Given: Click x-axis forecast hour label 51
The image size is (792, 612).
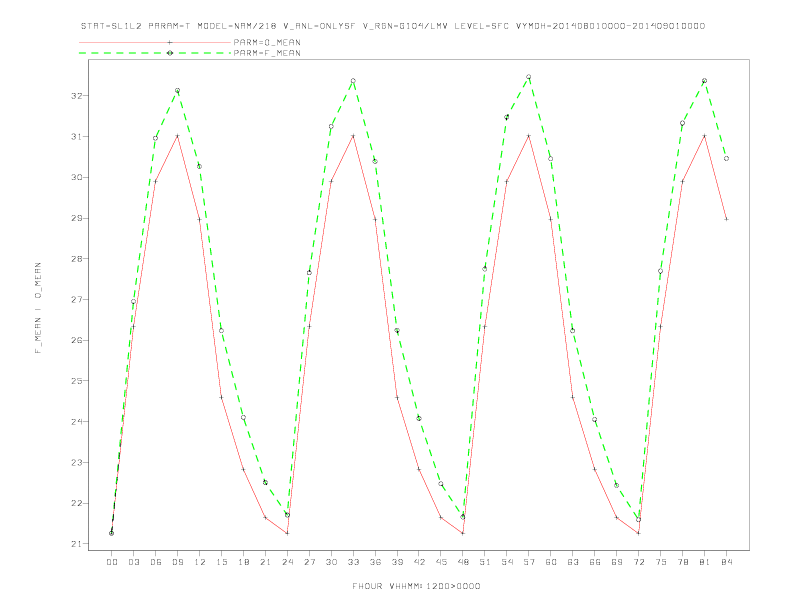Looking at the screenshot, I should tap(485, 562).
